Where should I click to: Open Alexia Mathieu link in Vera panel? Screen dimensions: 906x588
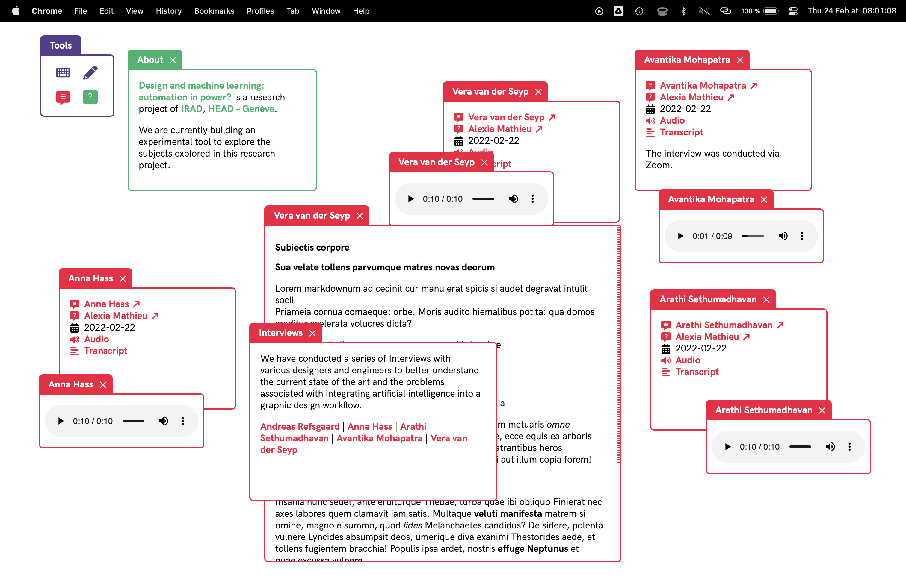pos(505,129)
